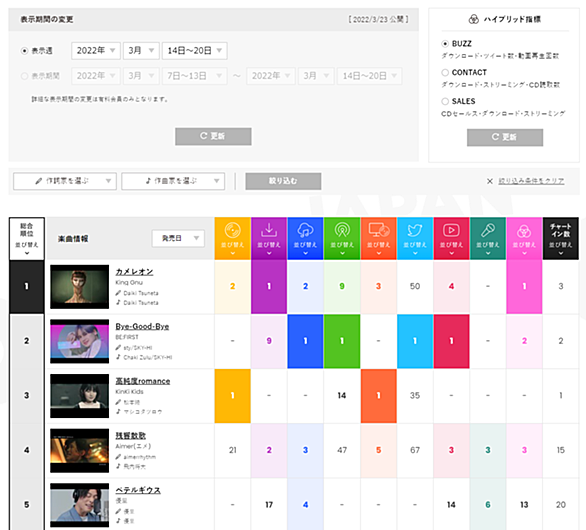Click the 絞り込む filter button
The image size is (586, 530).
pos(283,181)
